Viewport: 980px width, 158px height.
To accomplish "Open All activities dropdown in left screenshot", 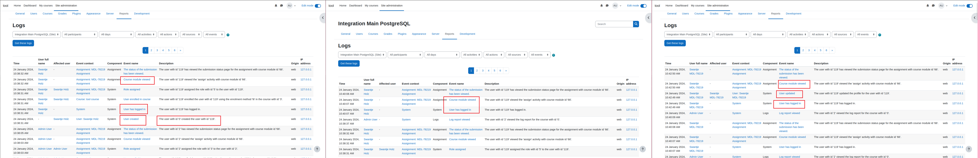I will click(x=146, y=34).
